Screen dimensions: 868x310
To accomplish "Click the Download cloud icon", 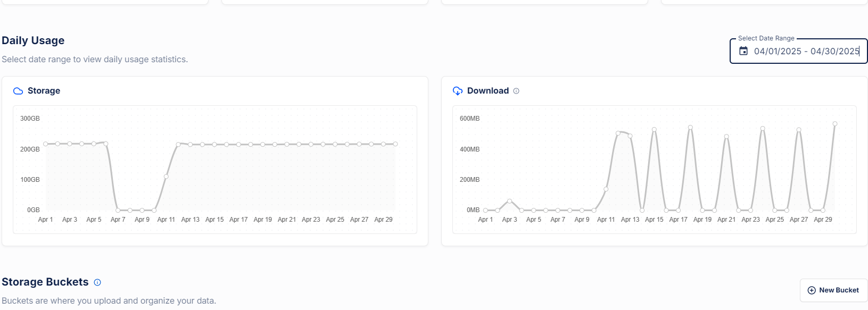I will (x=458, y=91).
